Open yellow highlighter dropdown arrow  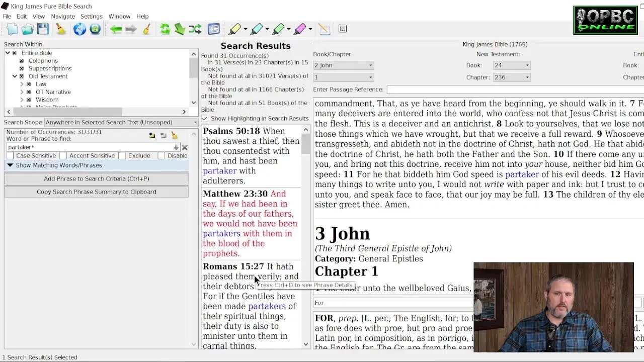pyautogui.click(x=246, y=29)
